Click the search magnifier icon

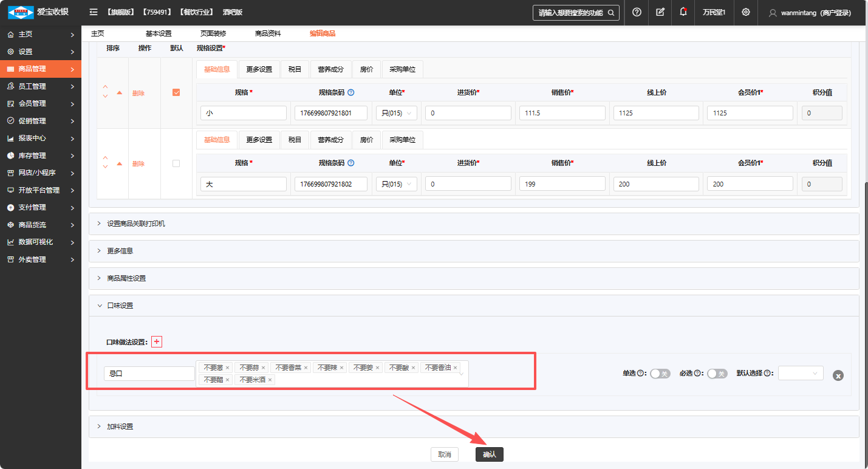[611, 12]
